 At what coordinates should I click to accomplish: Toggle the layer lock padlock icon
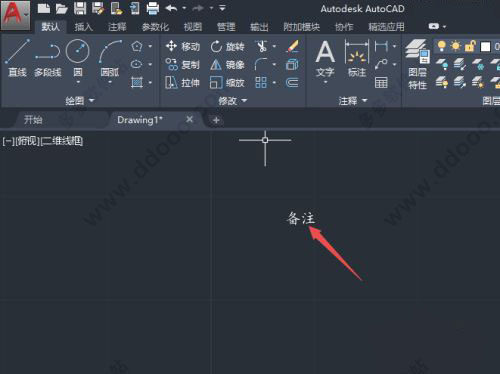[x=470, y=46]
